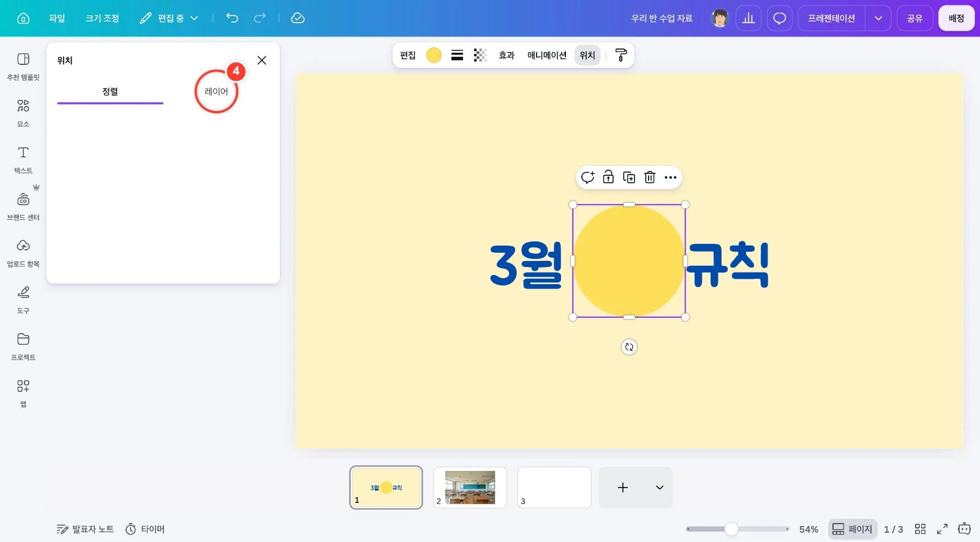Image resolution: width=980 pixels, height=542 pixels.
Task: Open 추천 템플릿 sidebar panel
Action: [23, 67]
